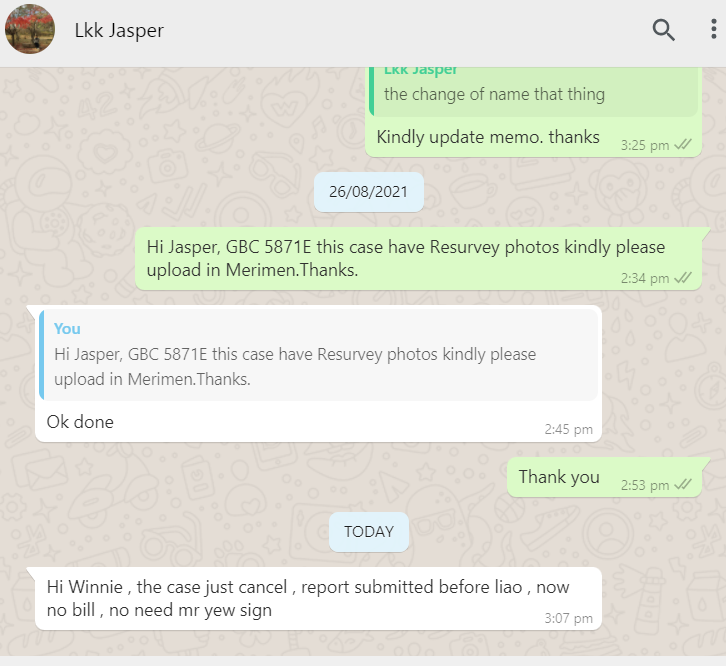Image resolution: width=726 pixels, height=666 pixels.
Task: Click the 'Hi Winnie, the case just cancel' message
Action: 319,598
